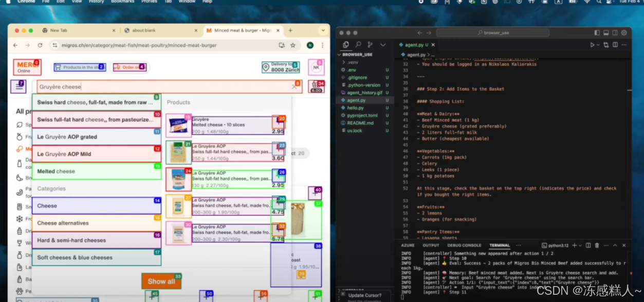Image resolution: width=644 pixels, height=302 pixels.
Task: Choose the Hard & semi-hard cheeses category
Action: pyautogui.click(x=97, y=240)
